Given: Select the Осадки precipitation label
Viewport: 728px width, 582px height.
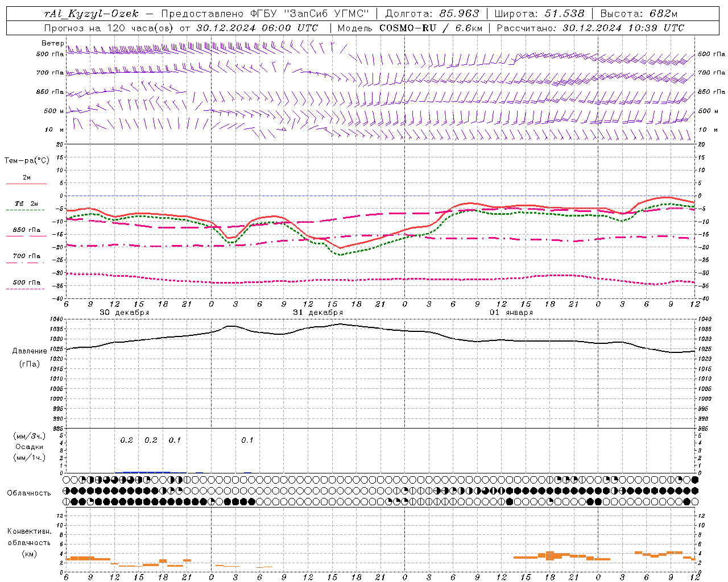Looking at the screenshot, I should [30, 447].
